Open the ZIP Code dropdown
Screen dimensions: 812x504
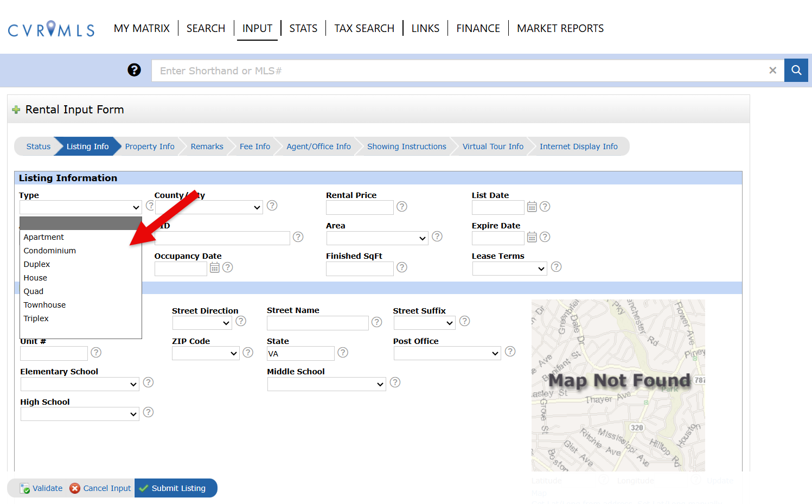click(206, 353)
